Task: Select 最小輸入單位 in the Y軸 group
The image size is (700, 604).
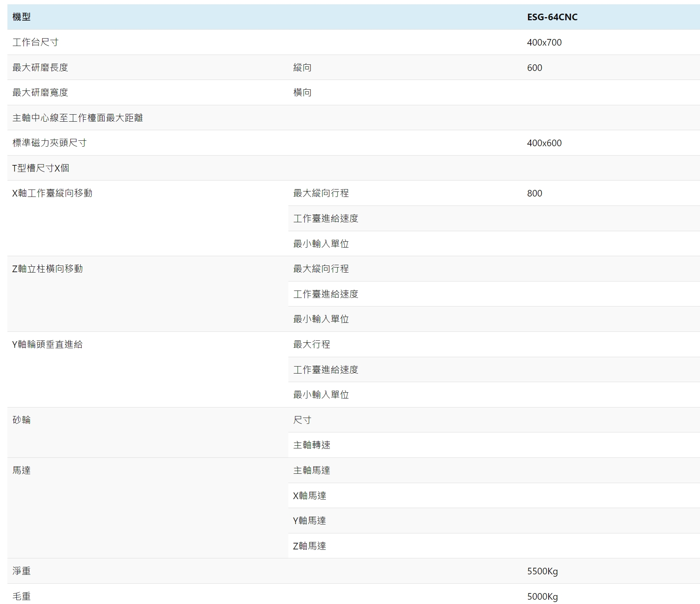Action: point(321,395)
